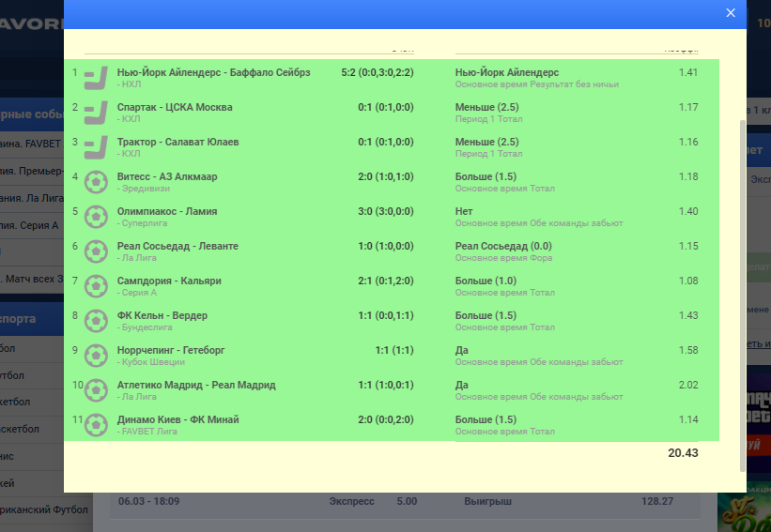Viewport: 771px width, 532px height.
Task: Click football icon for Олимпиакос - Ламия
Action: (96, 217)
